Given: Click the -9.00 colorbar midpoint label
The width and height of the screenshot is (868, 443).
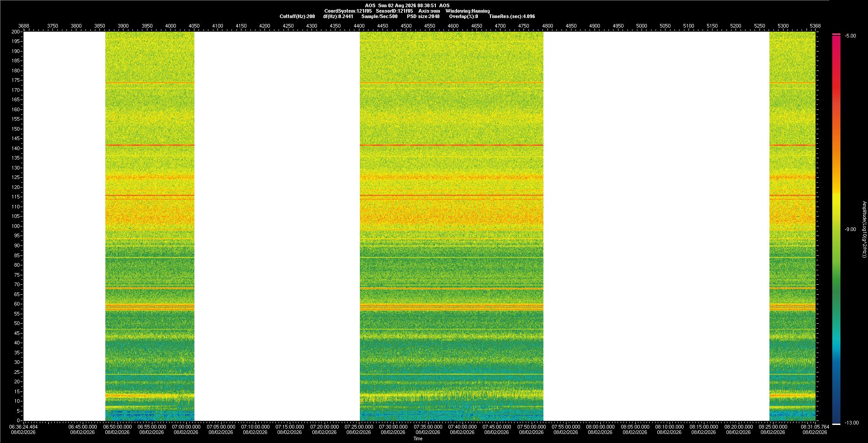Looking at the screenshot, I should pyautogui.click(x=850, y=230).
